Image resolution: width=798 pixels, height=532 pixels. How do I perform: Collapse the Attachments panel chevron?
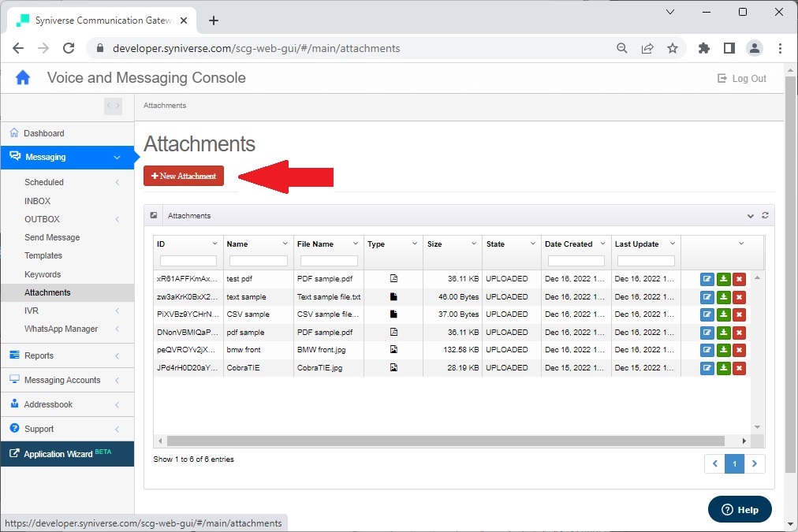click(x=750, y=216)
